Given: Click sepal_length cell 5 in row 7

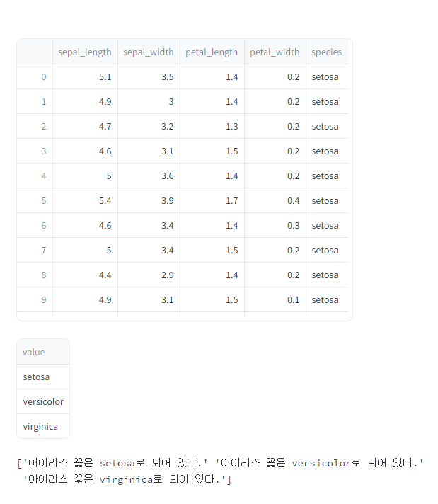Looking at the screenshot, I should (x=85, y=250).
